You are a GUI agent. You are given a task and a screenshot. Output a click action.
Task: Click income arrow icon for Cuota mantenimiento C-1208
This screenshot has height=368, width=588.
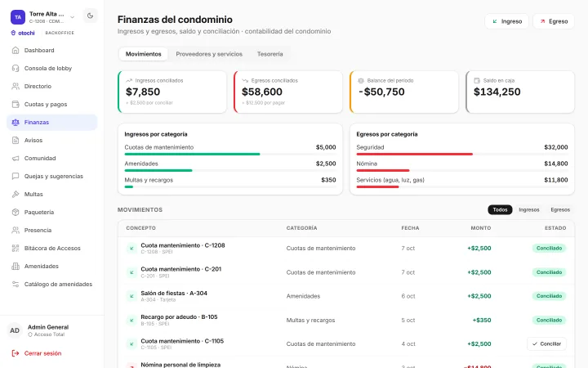(131, 249)
